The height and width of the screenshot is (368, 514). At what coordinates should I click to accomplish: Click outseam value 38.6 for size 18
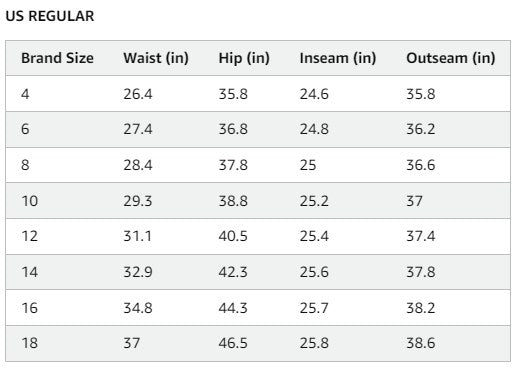[x=421, y=343]
